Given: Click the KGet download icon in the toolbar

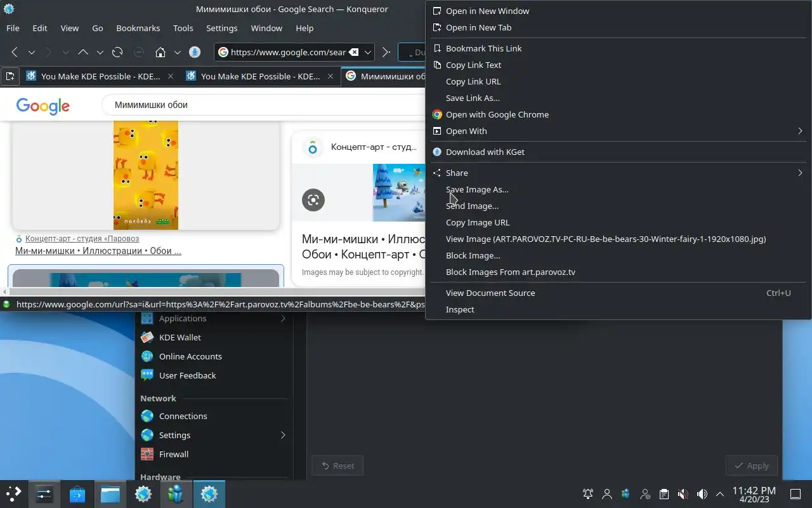Looking at the screenshot, I should coord(195,52).
